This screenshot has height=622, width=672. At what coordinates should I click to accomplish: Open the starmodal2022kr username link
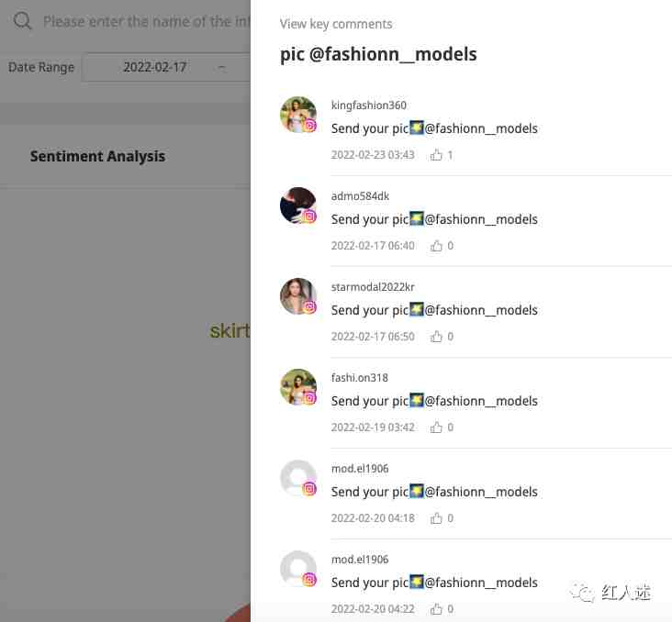click(373, 287)
